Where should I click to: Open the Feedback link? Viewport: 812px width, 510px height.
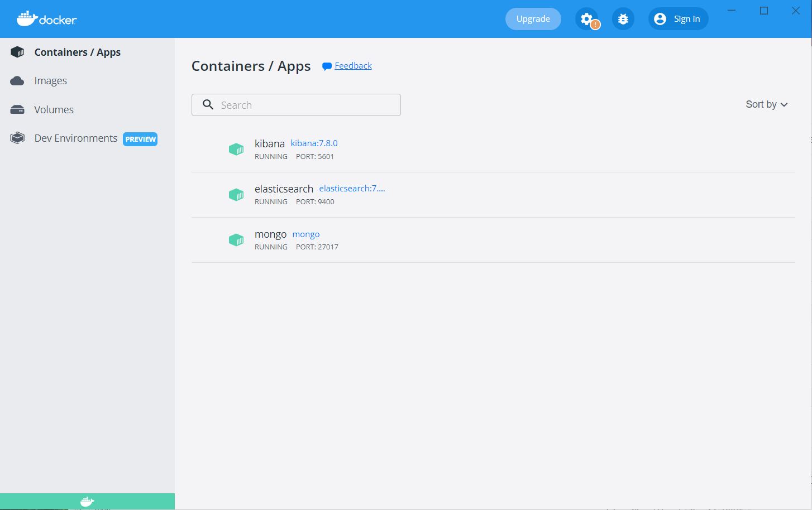353,66
